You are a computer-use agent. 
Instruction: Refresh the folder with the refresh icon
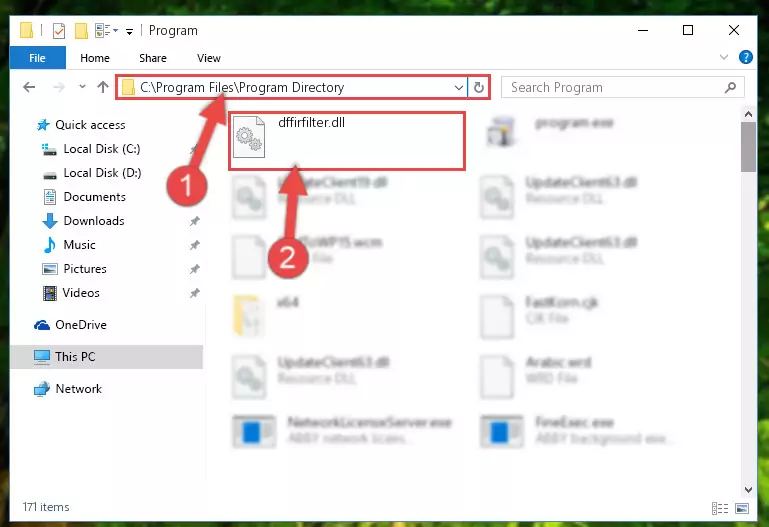pos(479,88)
